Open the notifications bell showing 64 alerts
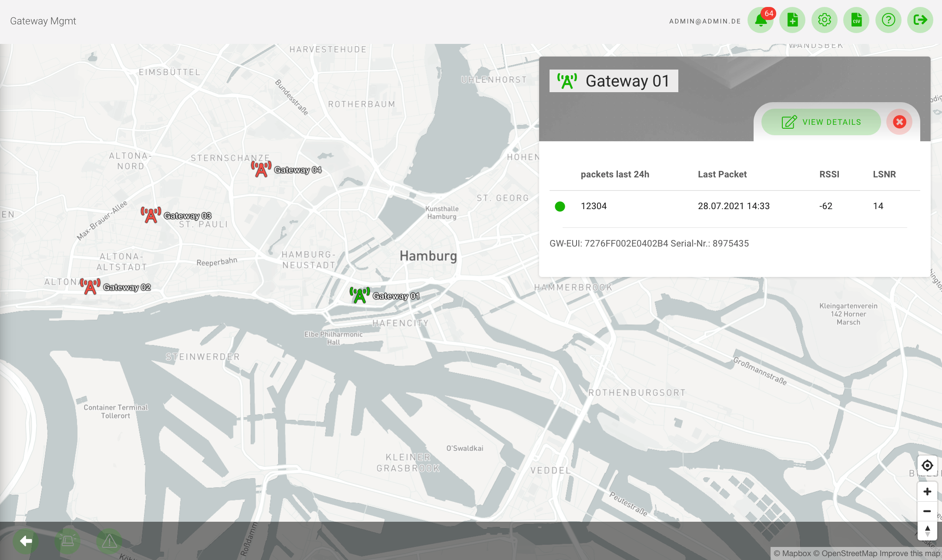 tap(761, 20)
